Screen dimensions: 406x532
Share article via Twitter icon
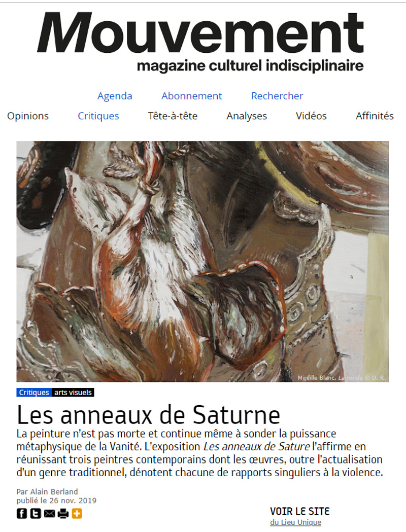pyautogui.click(x=36, y=513)
